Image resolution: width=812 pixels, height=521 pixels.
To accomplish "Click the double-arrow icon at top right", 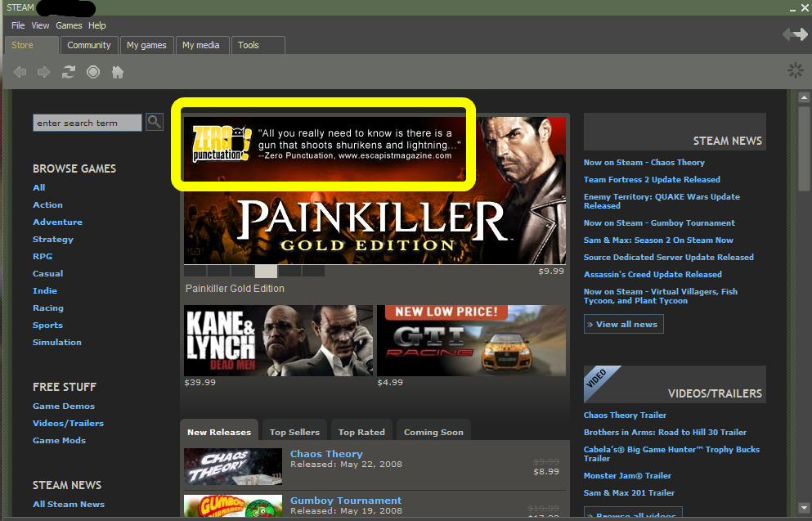I will coord(794,34).
